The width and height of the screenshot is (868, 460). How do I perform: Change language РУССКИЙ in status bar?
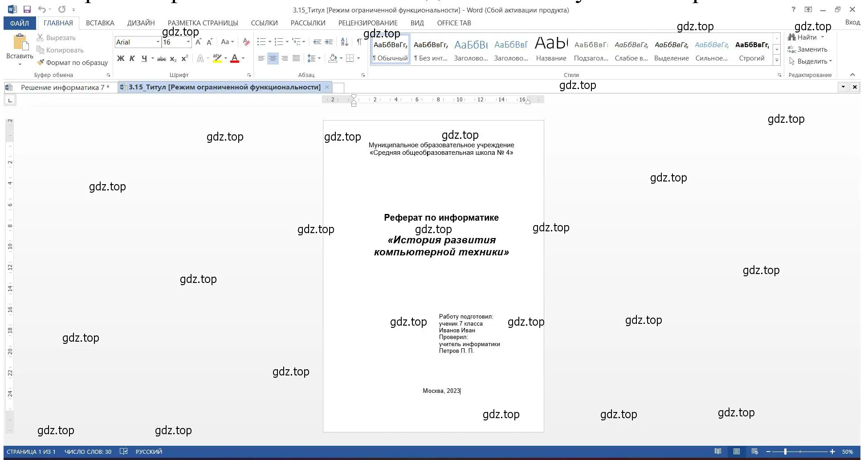coord(149,452)
